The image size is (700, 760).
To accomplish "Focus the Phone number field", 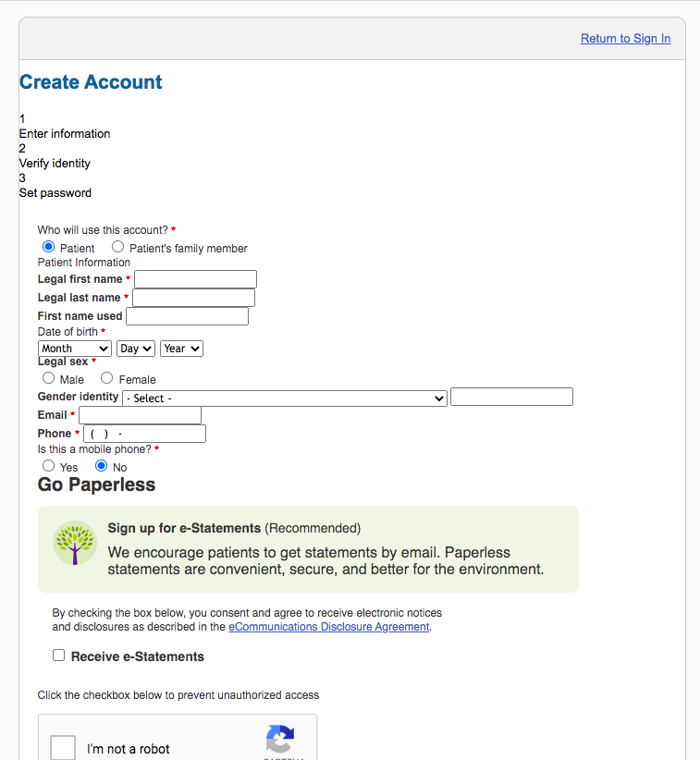I will pyautogui.click(x=144, y=434).
